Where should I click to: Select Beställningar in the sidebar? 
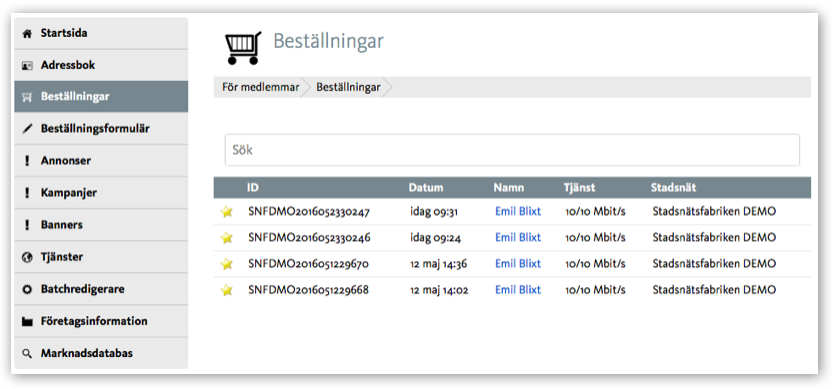tap(101, 97)
